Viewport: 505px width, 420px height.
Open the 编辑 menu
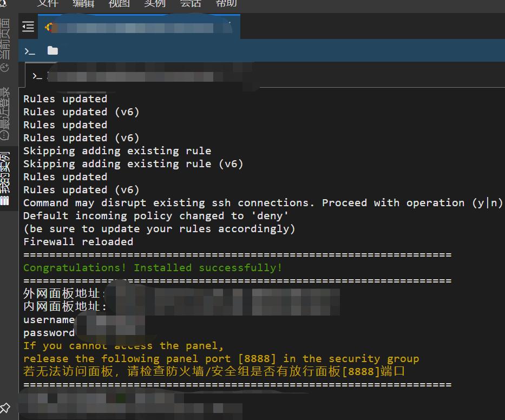click(83, 3)
